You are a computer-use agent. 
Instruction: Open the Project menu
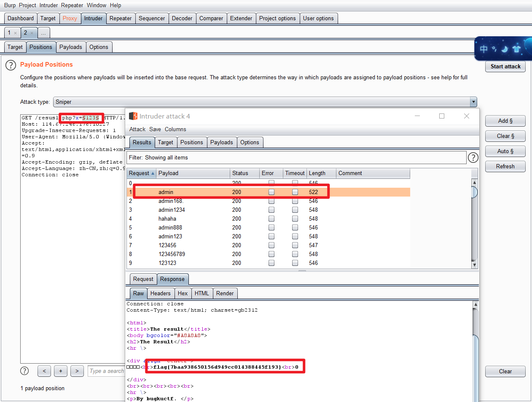(x=27, y=5)
